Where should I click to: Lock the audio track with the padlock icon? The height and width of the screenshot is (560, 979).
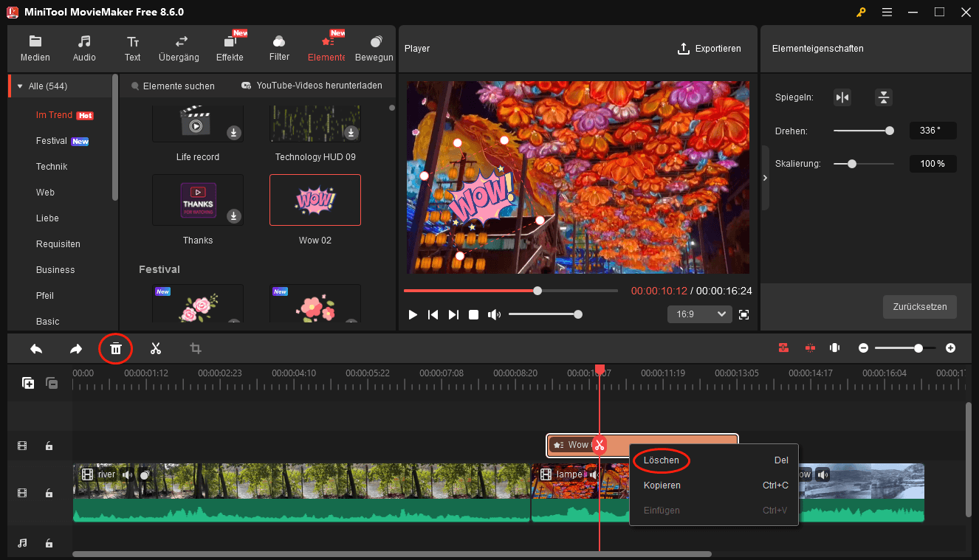pyautogui.click(x=49, y=543)
